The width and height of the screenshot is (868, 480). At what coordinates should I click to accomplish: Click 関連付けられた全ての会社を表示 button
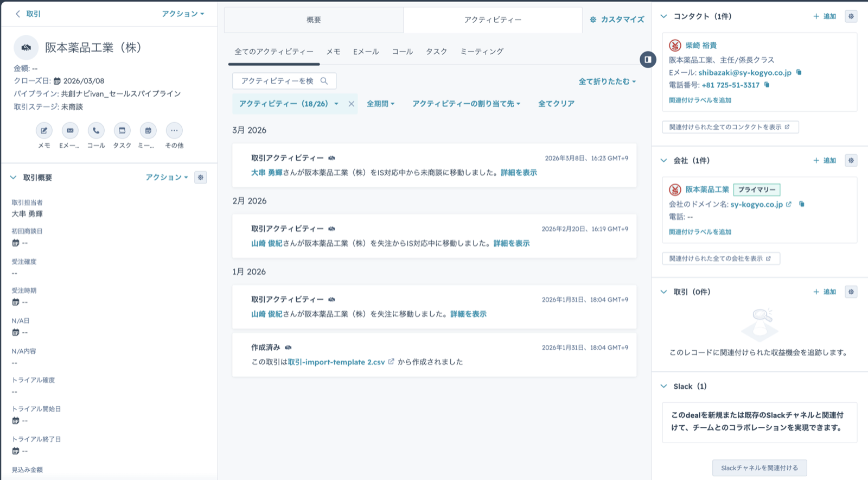click(x=721, y=258)
